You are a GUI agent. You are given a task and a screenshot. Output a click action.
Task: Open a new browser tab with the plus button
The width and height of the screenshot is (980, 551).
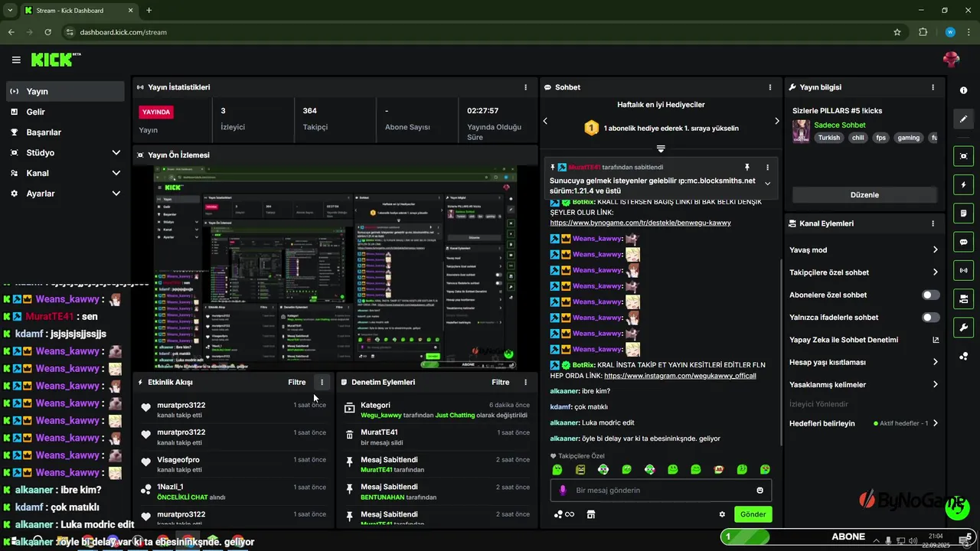coord(149,10)
